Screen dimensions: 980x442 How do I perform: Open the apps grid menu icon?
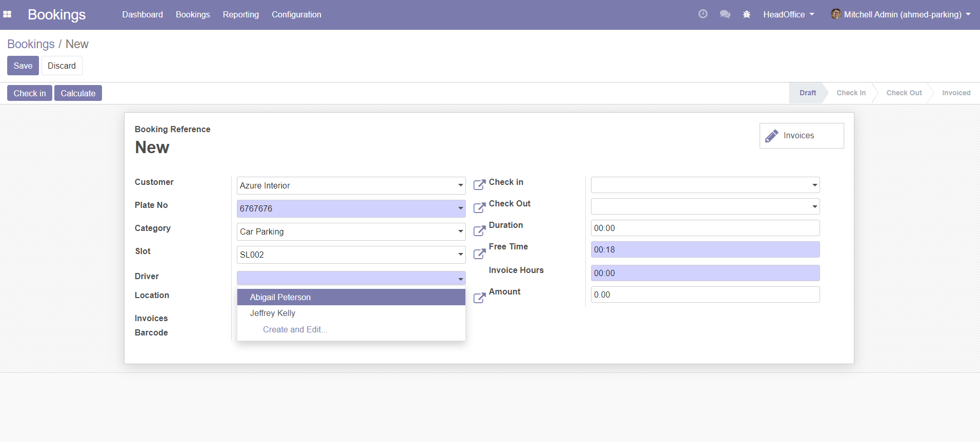pos(7,14)
